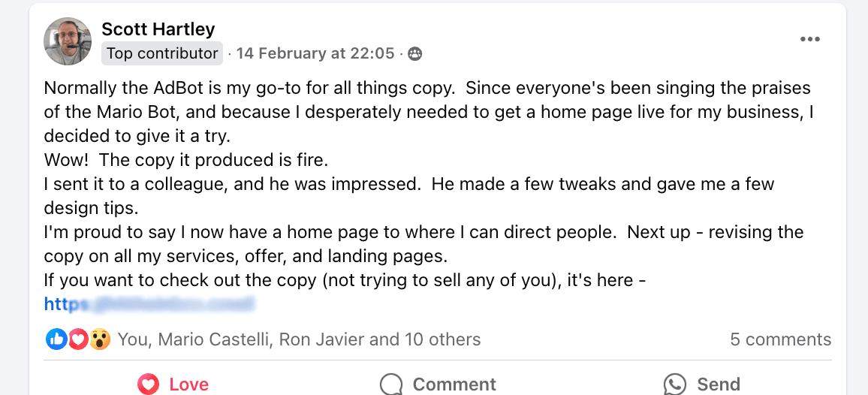Expand the 5 comments list
This screenshot has width=868, height=395.
pyautogui.click(x=780, y=339)
